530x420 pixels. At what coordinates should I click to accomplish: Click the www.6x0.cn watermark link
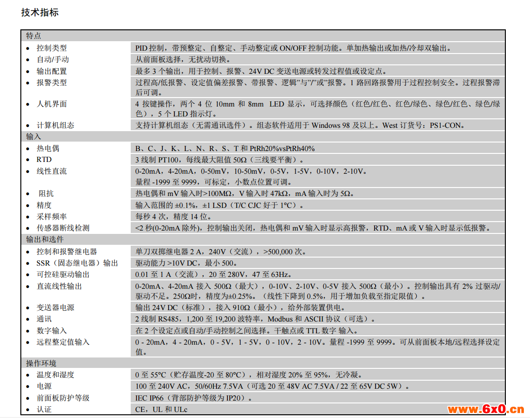click(486, 409)
